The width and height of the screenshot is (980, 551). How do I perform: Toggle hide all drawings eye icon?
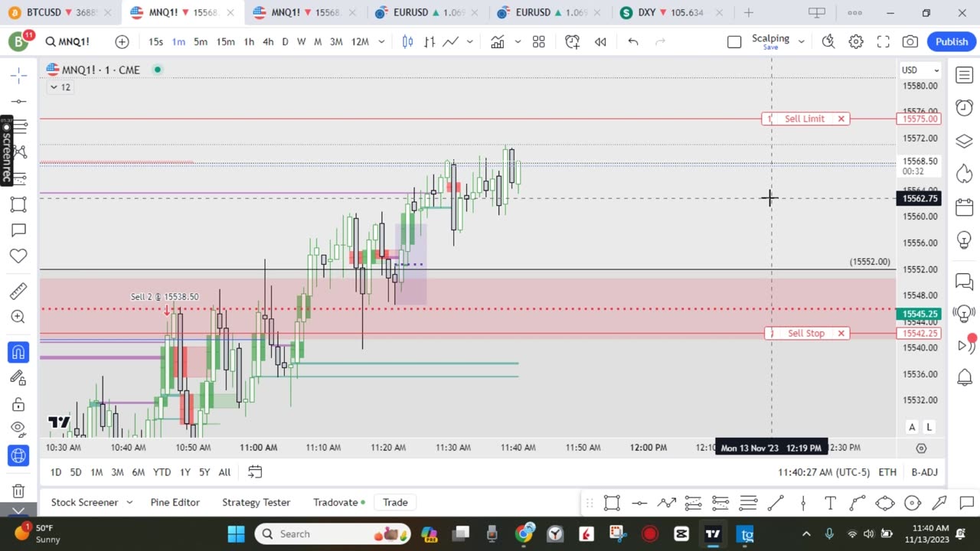pos(18,429)
